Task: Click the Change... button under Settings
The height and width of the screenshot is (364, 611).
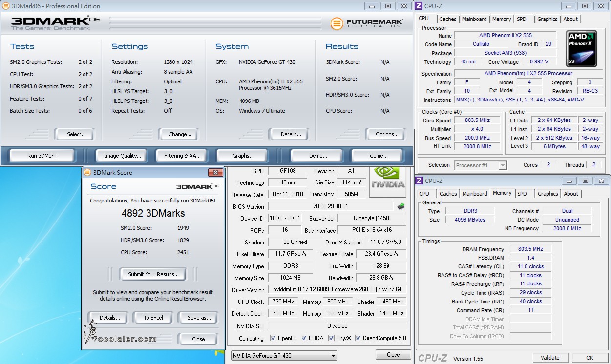Action: click(x=178, y=134)
